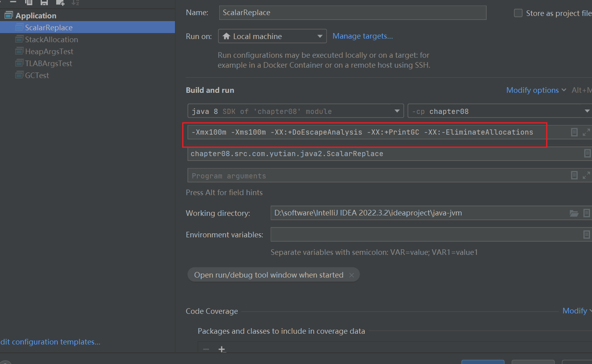
Task: Expand the Program arguments field
Action: point(586,175)
